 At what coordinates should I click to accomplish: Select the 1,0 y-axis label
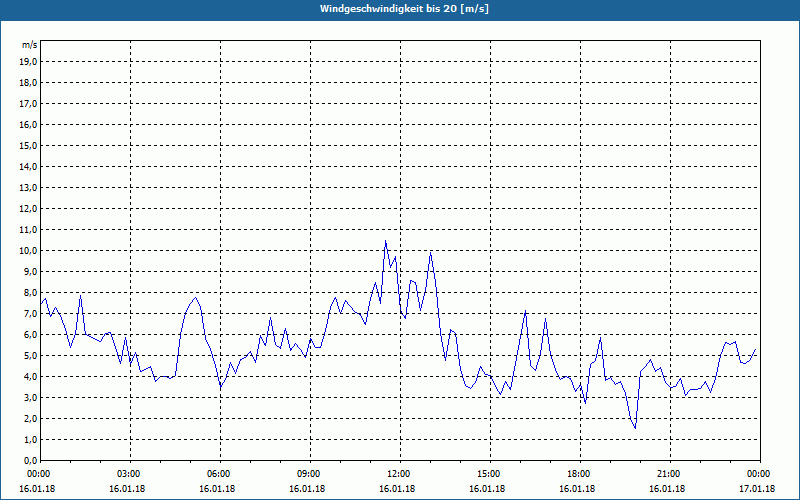31,440
